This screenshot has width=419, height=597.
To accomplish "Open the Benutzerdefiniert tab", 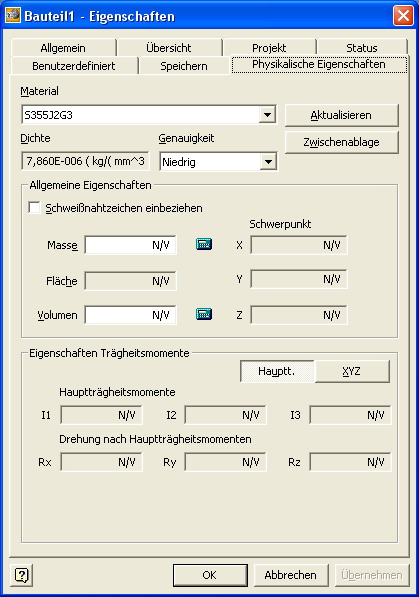I will [x=74, y=66].
